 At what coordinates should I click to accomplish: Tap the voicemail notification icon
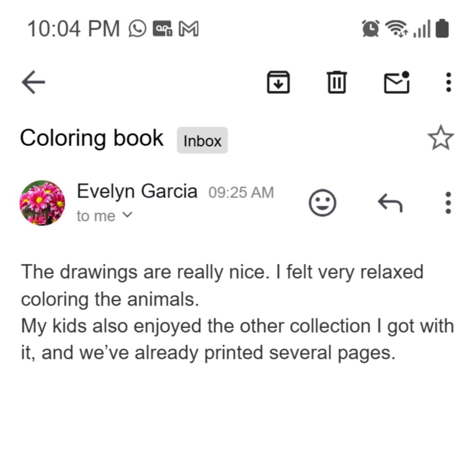point(163,29)
